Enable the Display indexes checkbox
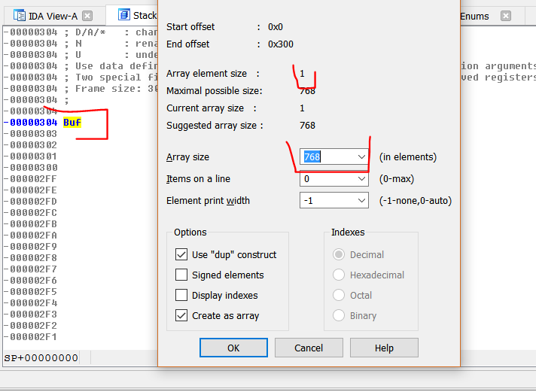The height and width of the screenshot is (392, 536). click(x=181, y=296)
